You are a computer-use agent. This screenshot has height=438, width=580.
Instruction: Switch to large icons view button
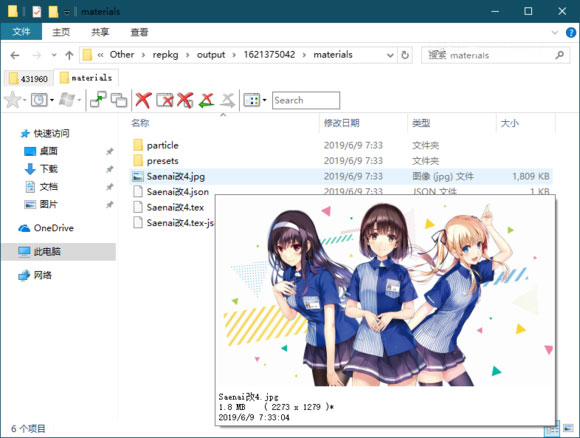point(569,429)
